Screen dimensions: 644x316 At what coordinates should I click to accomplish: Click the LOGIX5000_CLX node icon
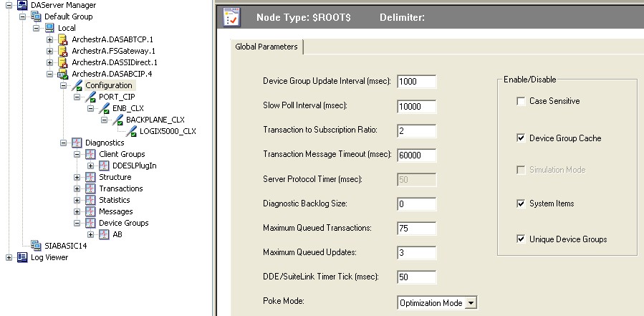[131, 131]
